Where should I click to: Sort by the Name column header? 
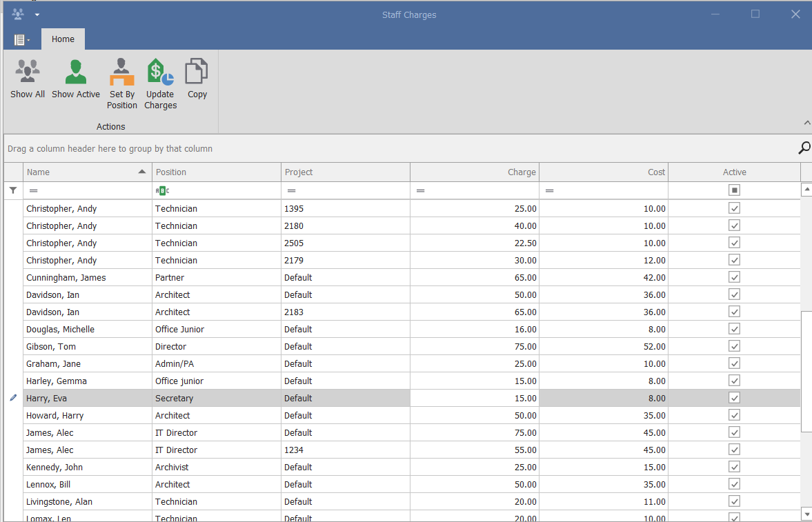click(88, 172)
